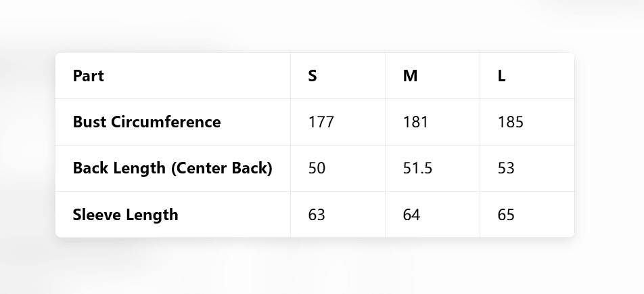Select sleeve length value 64
The image size is (644, 294).
pyautogui.click(x=411, y=215)
